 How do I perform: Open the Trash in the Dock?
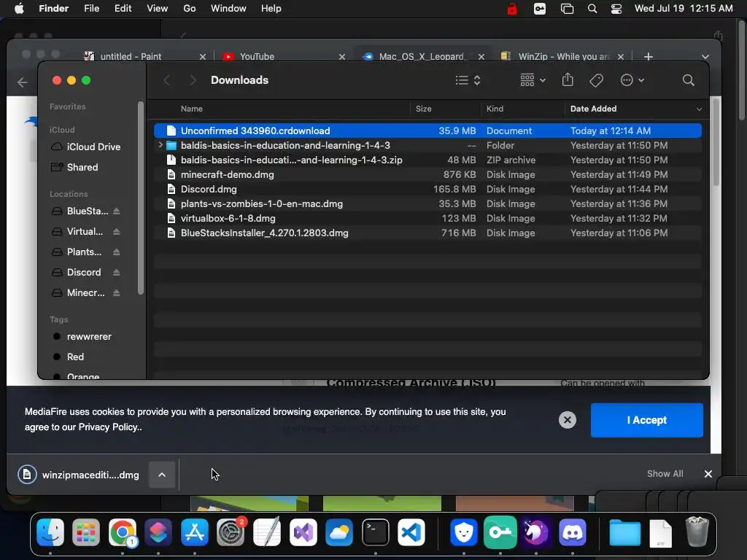[697, 532]
